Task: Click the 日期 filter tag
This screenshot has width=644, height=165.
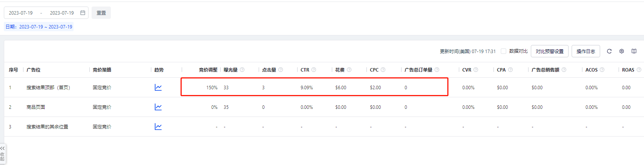Action: (39, 27)
